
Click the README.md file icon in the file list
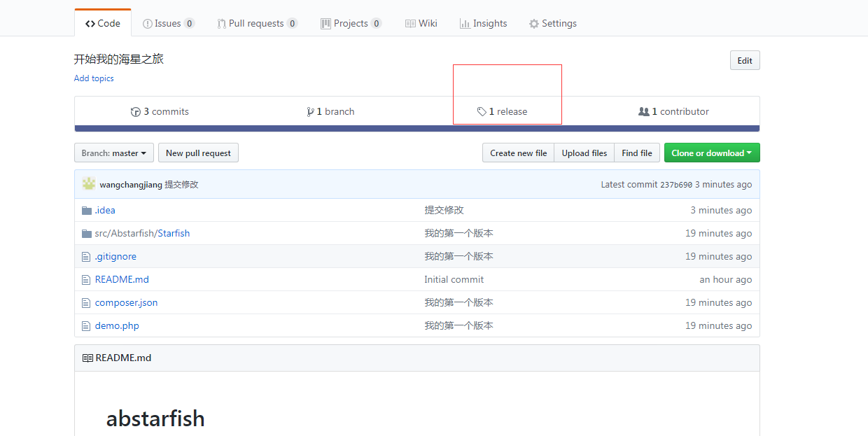[x=87, y=279]
